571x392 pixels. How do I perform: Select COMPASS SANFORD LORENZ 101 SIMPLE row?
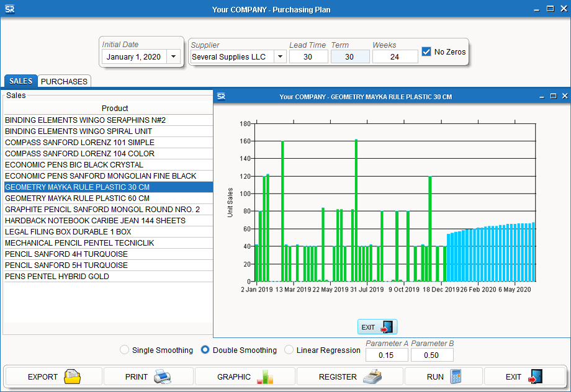pyautogui.click(x=108, y=142)
